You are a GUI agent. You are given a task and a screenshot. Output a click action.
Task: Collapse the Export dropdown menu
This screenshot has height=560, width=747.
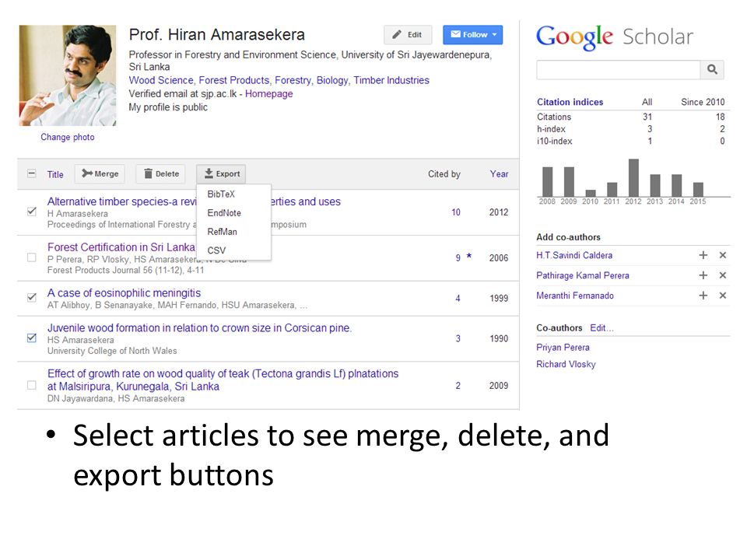click(x=222, y=173)
